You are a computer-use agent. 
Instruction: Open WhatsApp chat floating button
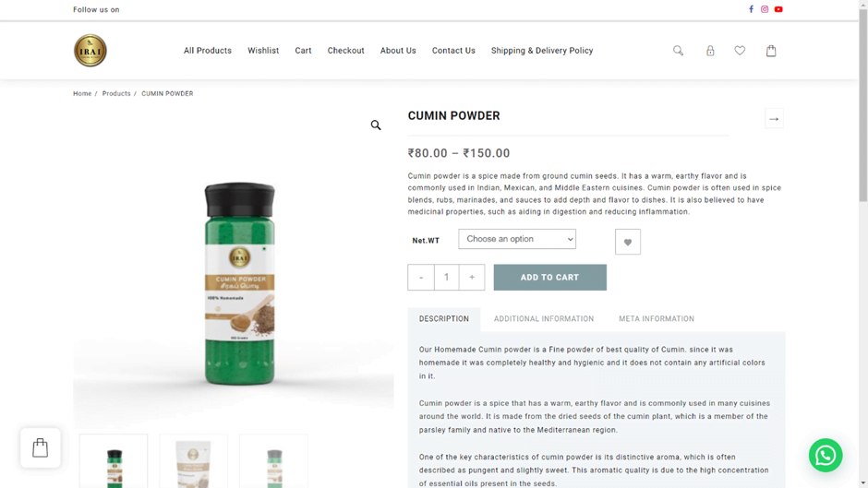(826, 456)
